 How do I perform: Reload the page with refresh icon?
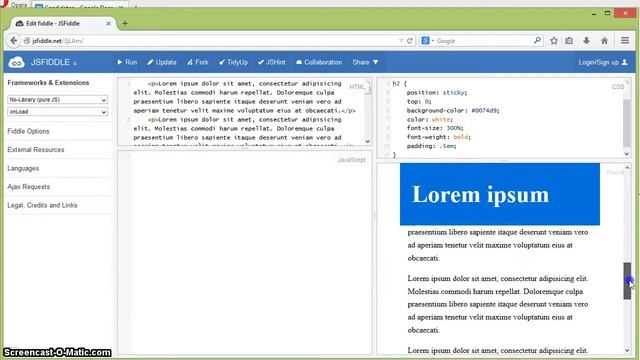coord(409,41)
